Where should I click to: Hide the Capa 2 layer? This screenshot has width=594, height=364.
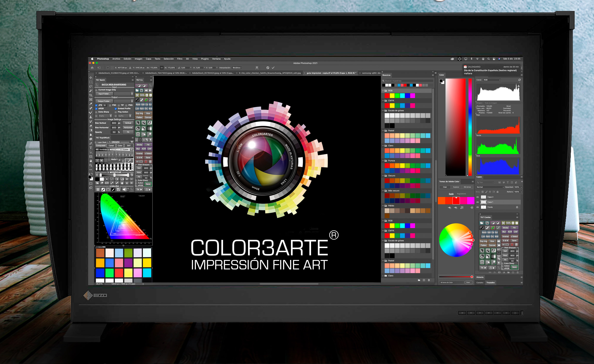pos(478,197)
